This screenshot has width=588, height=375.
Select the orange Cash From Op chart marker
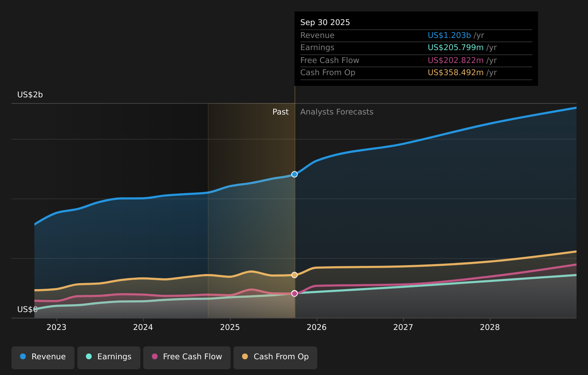[294, 275]
